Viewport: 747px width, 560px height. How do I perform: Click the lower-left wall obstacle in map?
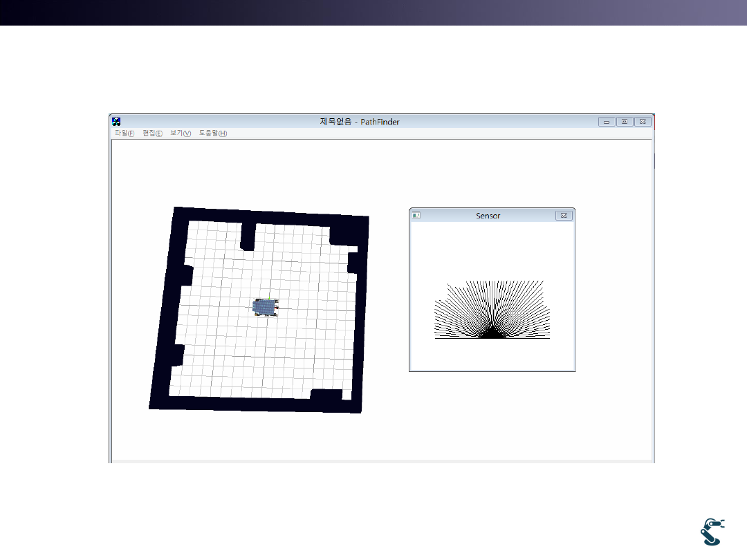(176, 355)
